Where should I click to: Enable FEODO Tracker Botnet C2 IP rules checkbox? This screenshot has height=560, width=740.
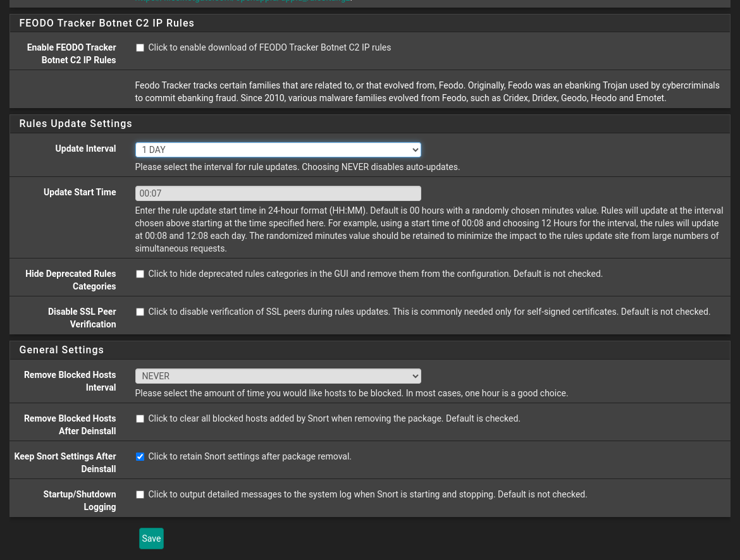[x=140, y=47]
